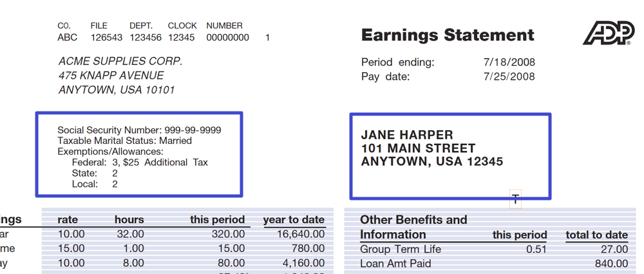Click the employee name JANE HARPER
The width and height of the screenshot is (644, 274).
coord(407,135)
